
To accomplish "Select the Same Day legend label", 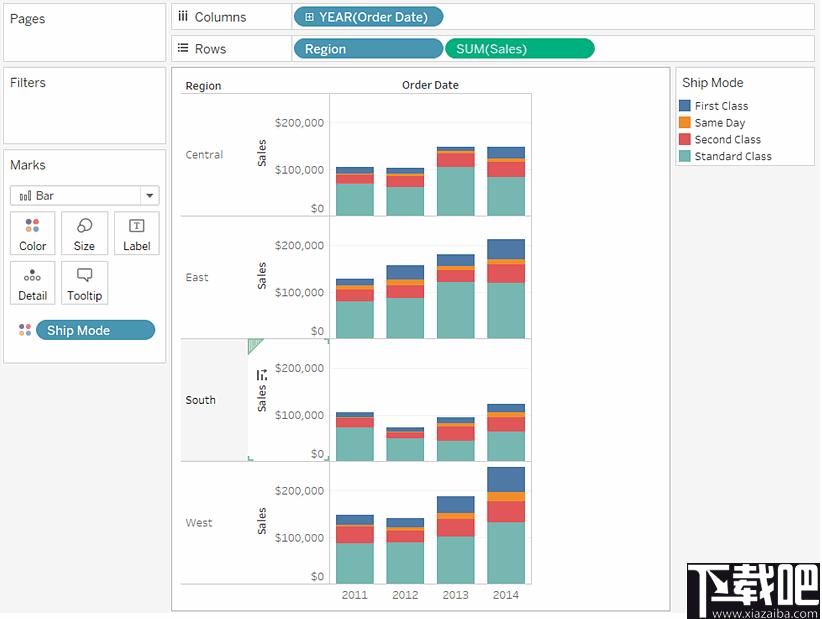I will (x=720, y=123).
